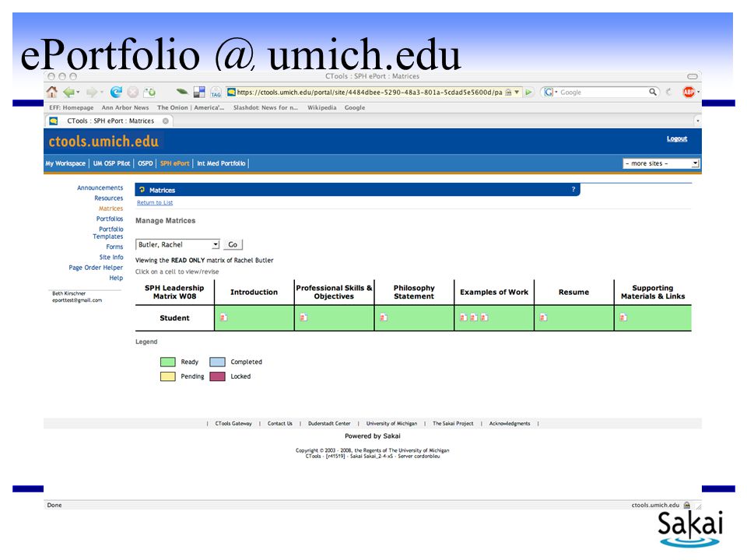Open the more sites dropdown
The height and width of the screenshot is (560, 747).
(661, 163)
